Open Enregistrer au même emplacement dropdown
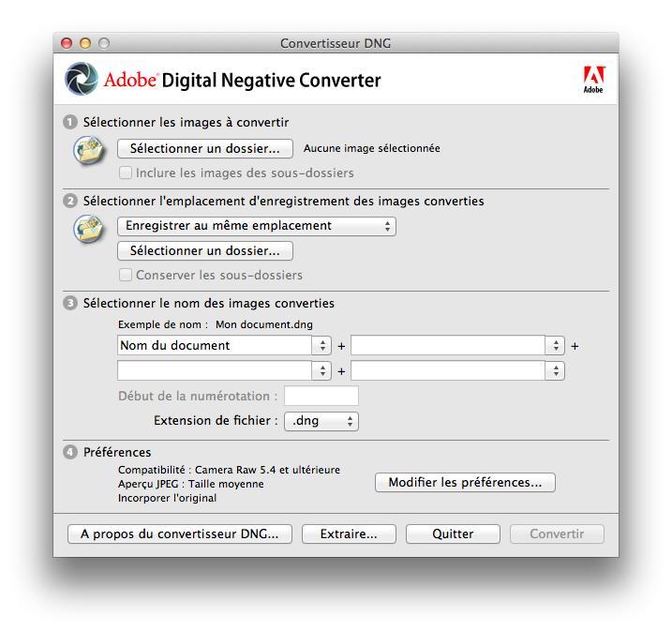 click(x=257, y=226)
